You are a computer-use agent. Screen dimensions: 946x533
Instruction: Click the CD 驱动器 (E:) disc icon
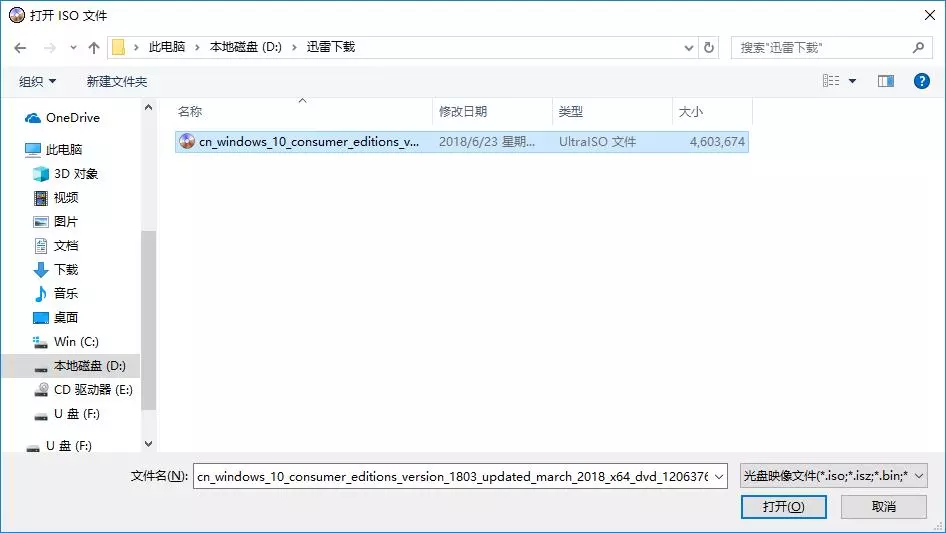(40, 390)
